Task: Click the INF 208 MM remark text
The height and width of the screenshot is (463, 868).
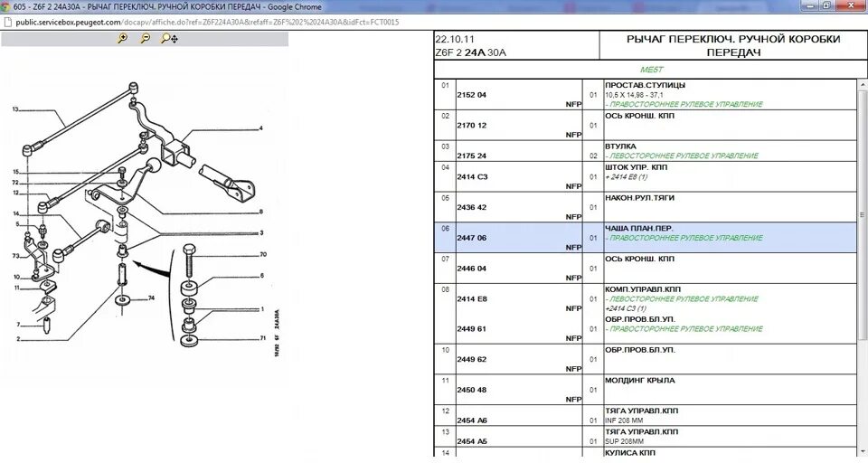Action: pyautogui.click(x=624, y=420)
